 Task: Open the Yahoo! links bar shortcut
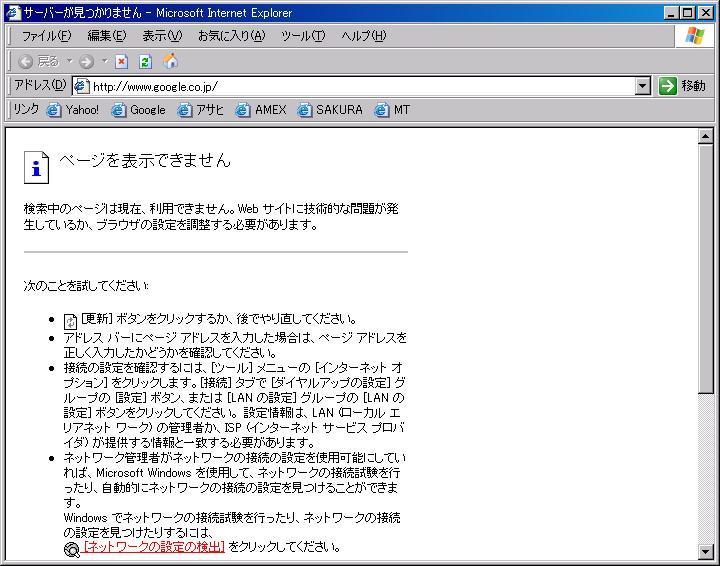73,110
